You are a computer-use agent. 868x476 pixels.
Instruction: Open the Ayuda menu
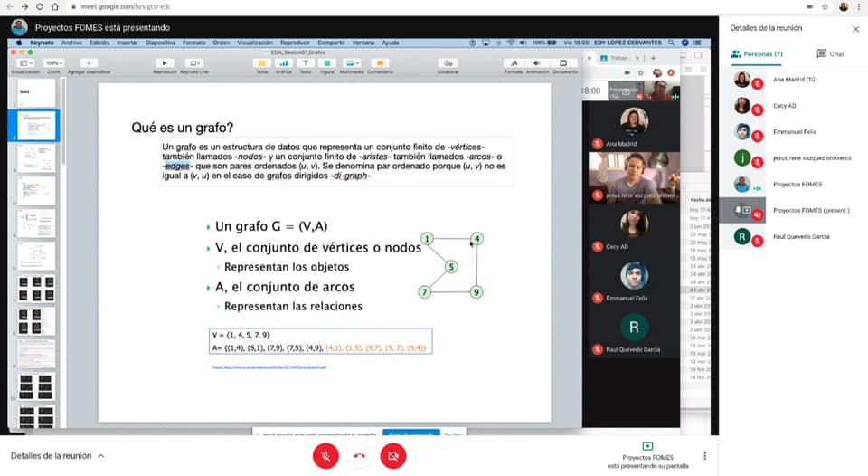(x=391, y=43)
